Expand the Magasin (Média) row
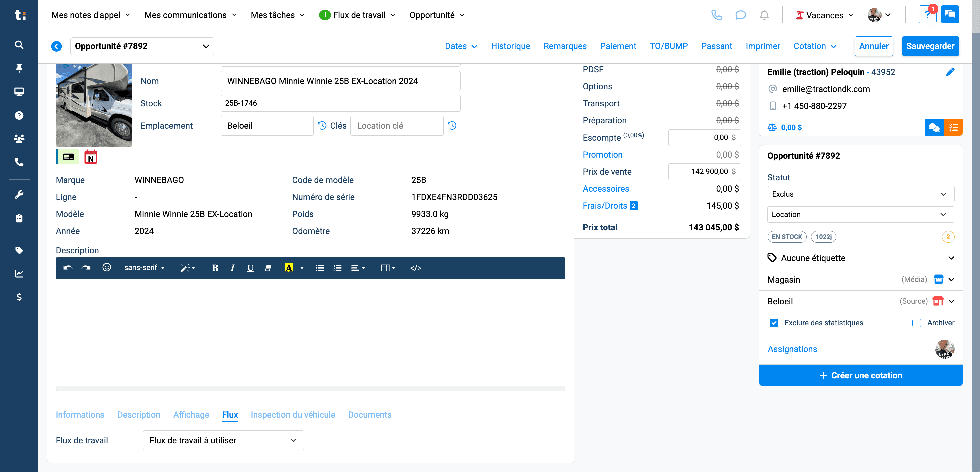Image resolution: width=980 pixels, height=472 pixels. tap(861, 280)
